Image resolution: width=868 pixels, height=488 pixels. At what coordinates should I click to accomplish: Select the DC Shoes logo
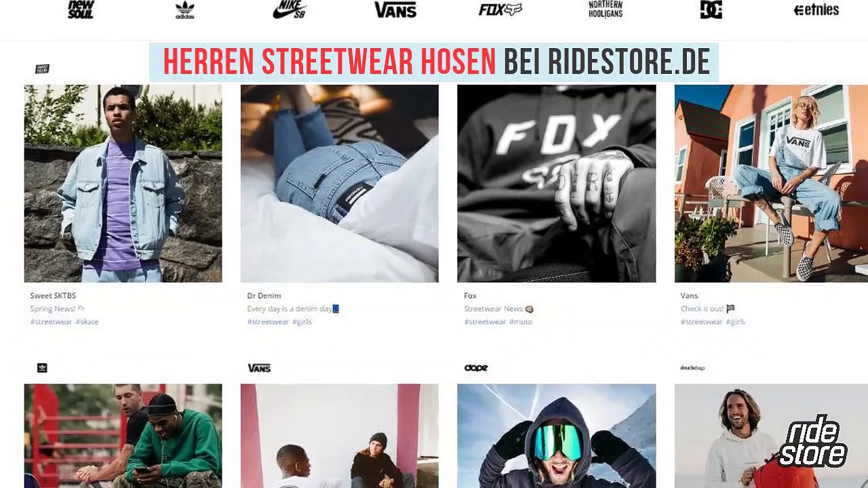[711, 9]
